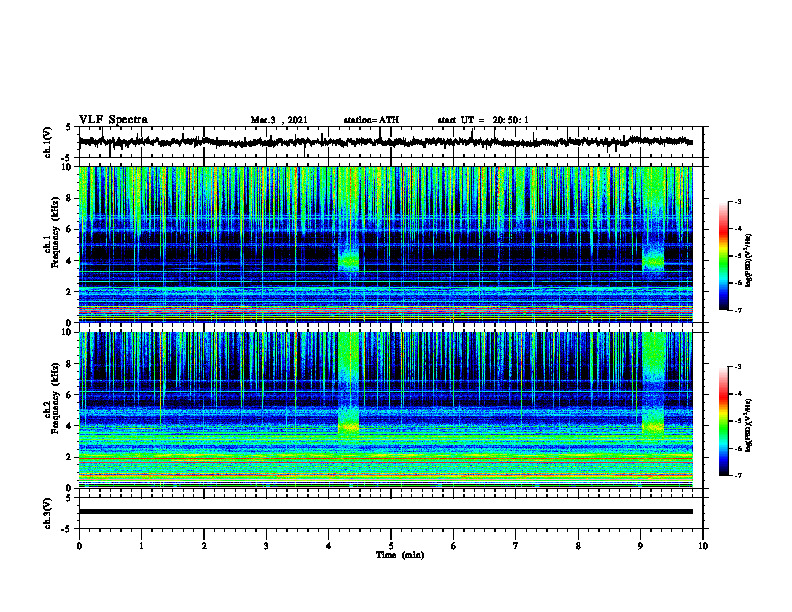The width and height of the screenshot is (792, 612).
Task: Click the "ch.3(V)" axis label
Action: [x=48, y=513]
